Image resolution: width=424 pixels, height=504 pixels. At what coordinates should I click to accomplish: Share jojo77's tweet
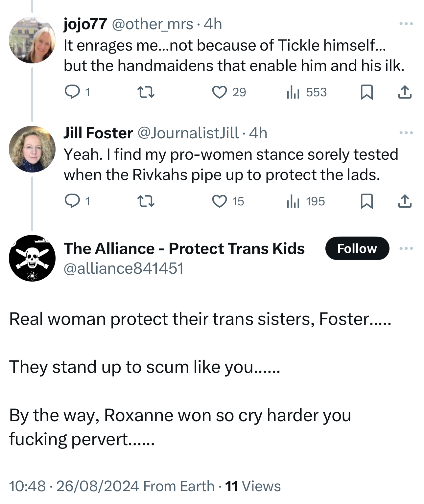click(405, 92)
